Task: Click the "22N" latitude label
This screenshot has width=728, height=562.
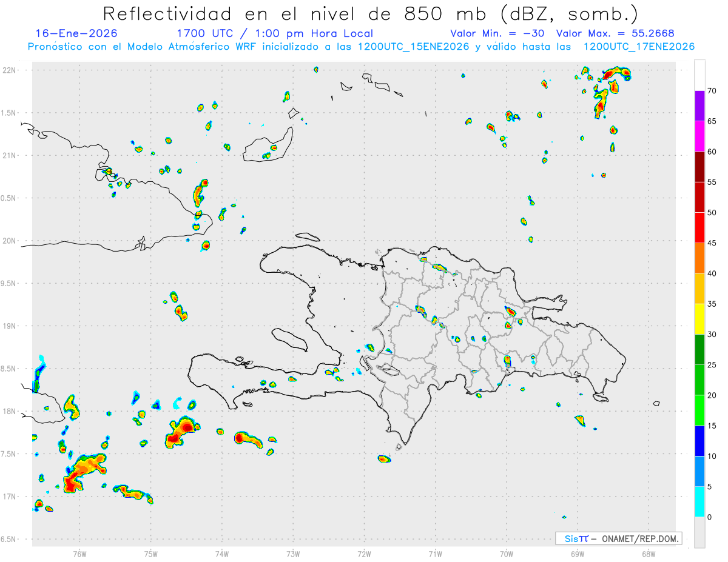Action: pyautogui.click(x=10, y=70)
